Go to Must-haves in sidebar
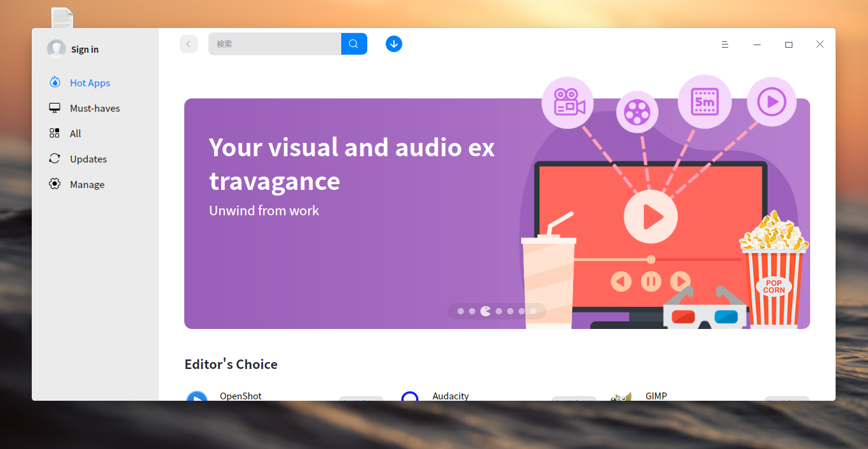 point(95,108)
